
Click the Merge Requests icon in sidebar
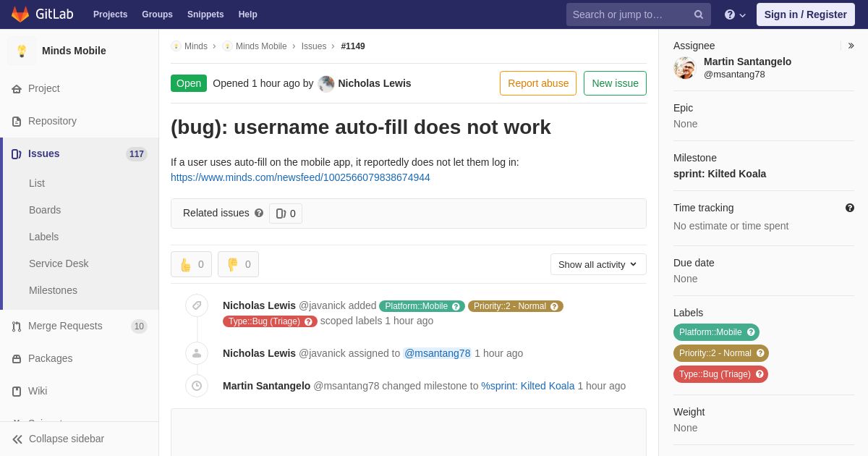(17, 326)
